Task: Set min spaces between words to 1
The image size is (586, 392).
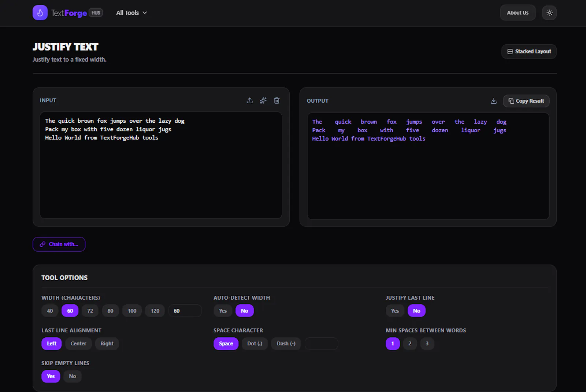Action: [x=393, y=344]
